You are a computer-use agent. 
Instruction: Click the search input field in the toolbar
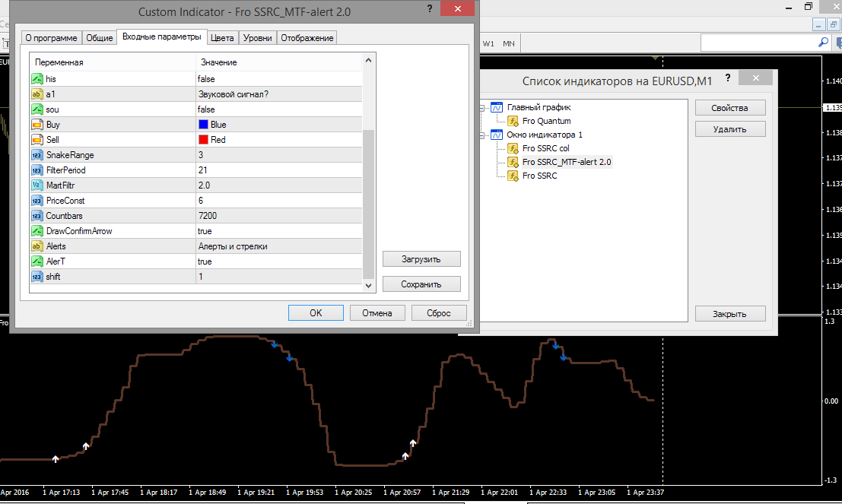[x=758, y=43]
